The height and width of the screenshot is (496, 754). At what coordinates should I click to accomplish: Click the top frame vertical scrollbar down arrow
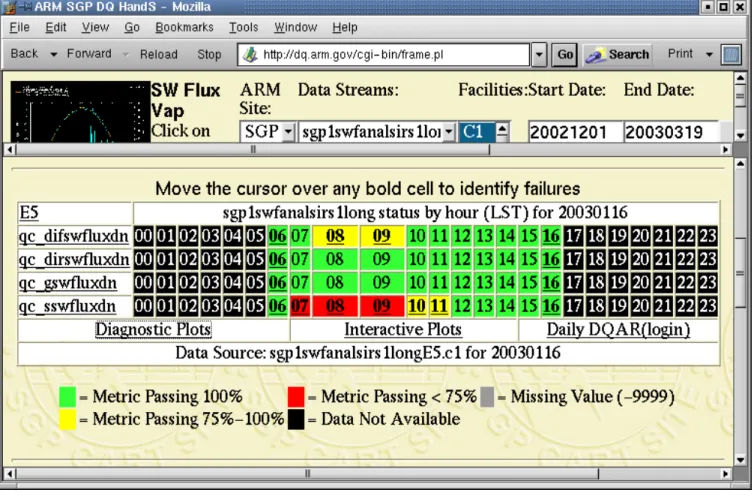click(741, 136)
